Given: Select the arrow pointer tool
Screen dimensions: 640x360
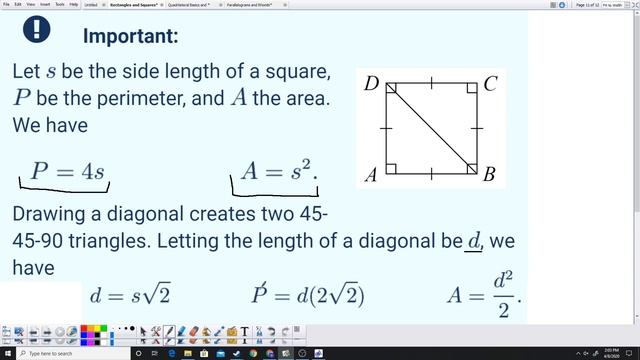Looking at the screenshot, I should (143, 331).
